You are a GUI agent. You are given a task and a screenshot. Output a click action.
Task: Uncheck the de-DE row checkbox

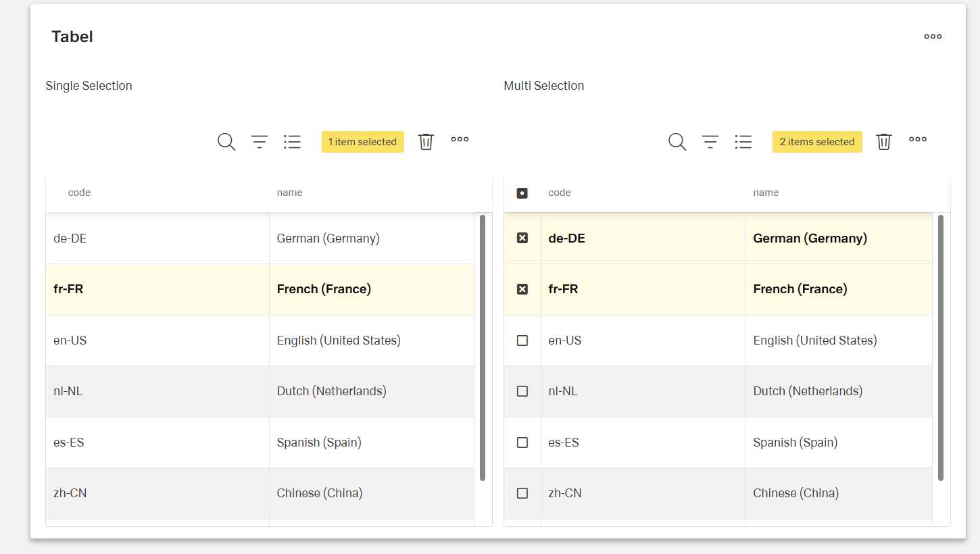tap(522, 238)
